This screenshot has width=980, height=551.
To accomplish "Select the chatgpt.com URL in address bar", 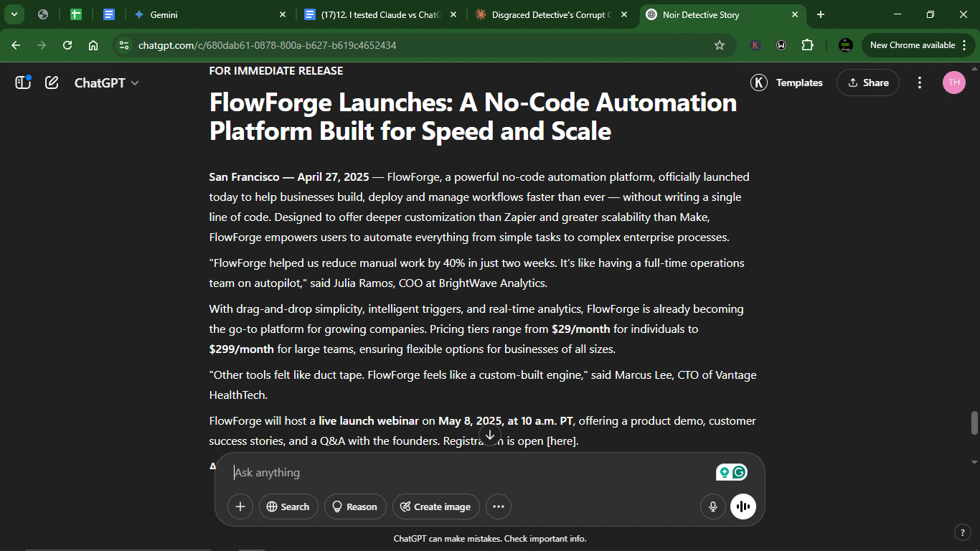I will point(268,45).
